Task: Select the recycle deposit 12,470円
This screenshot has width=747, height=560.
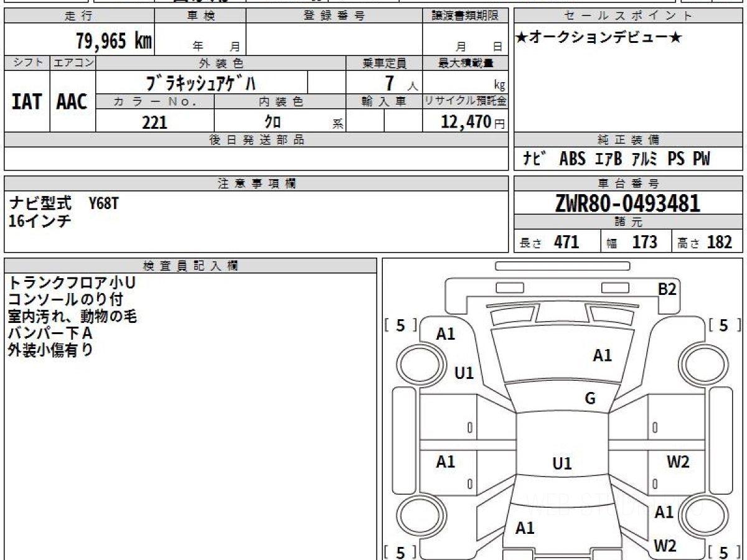Action: point(473,122)
